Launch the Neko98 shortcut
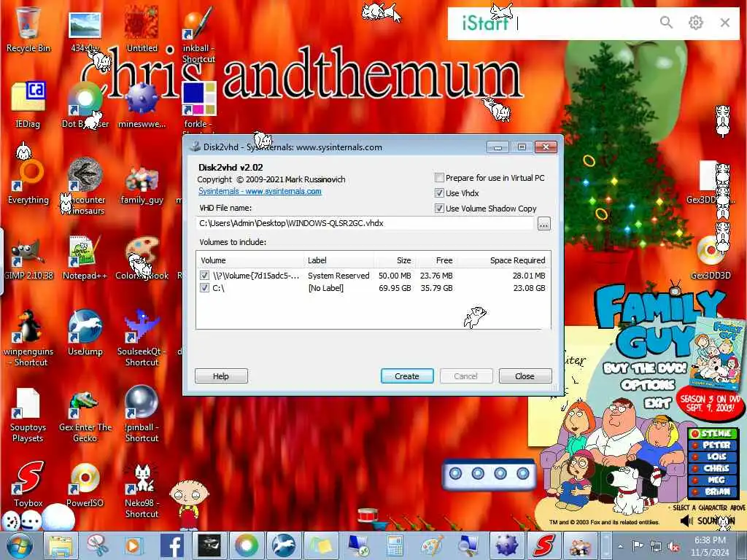The width and height of the screenshot is (747, 560). 142,491
